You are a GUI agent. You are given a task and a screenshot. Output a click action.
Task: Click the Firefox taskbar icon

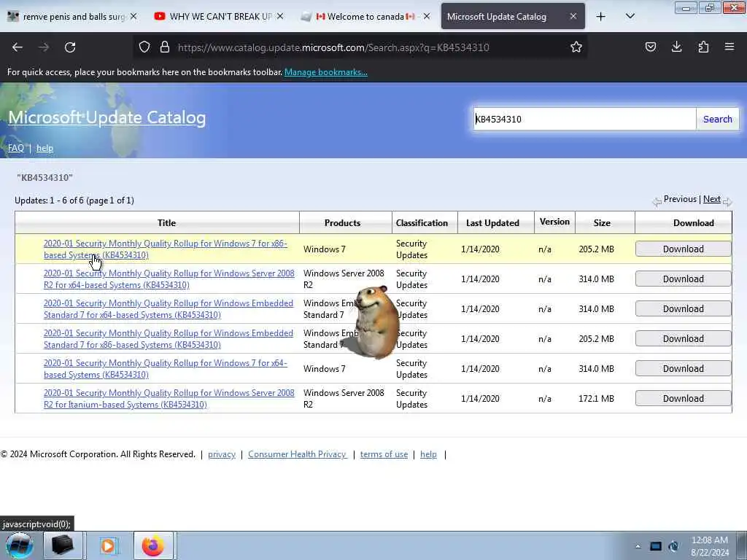tap(153, 545)
